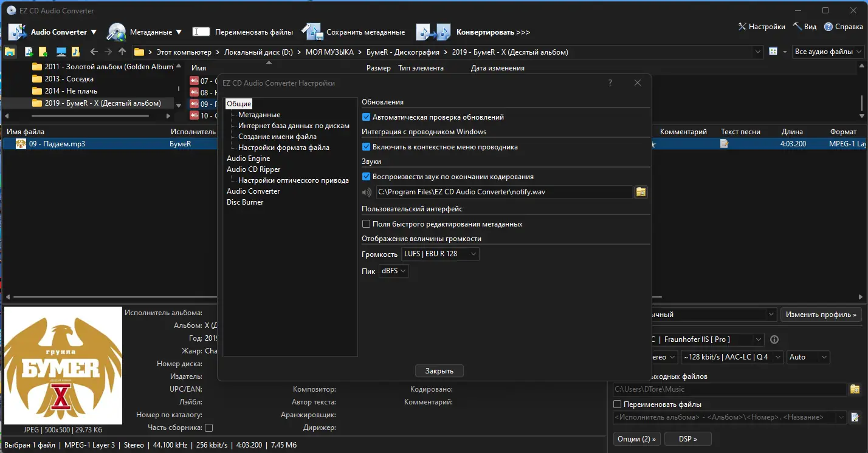The image size is (868, 453).
Task: Click the add audio file icon
Action: point(29,52)
